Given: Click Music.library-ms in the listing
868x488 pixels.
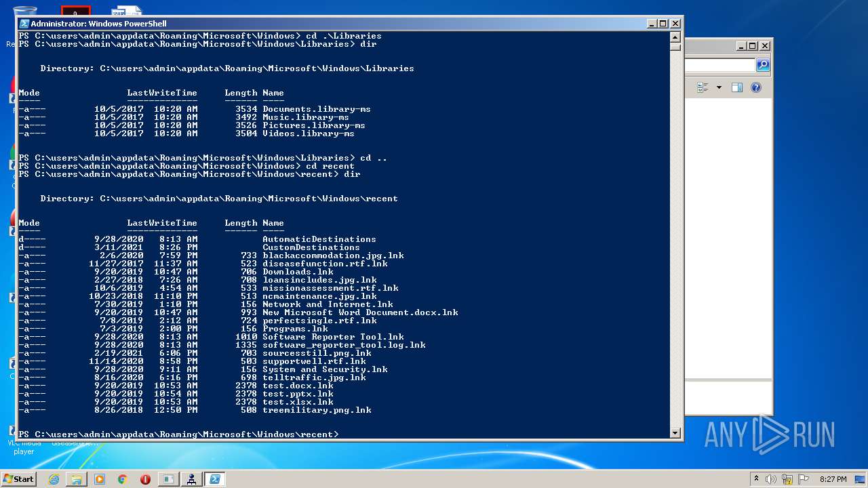Looking at the screenshot, I should (x=306, y=117).
